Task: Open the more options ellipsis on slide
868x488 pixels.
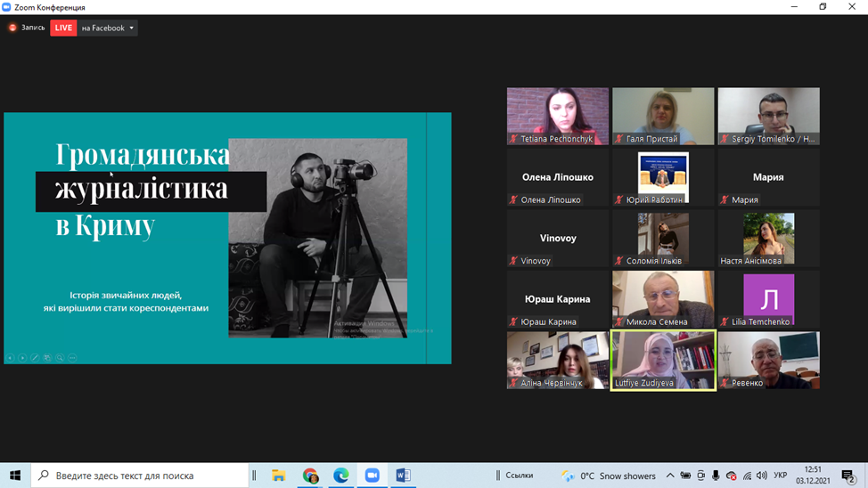Action: click(x=72, y=358)
